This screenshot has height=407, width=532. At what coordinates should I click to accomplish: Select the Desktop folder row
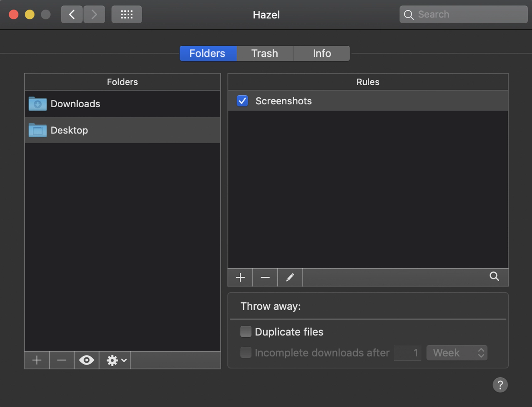123,130
